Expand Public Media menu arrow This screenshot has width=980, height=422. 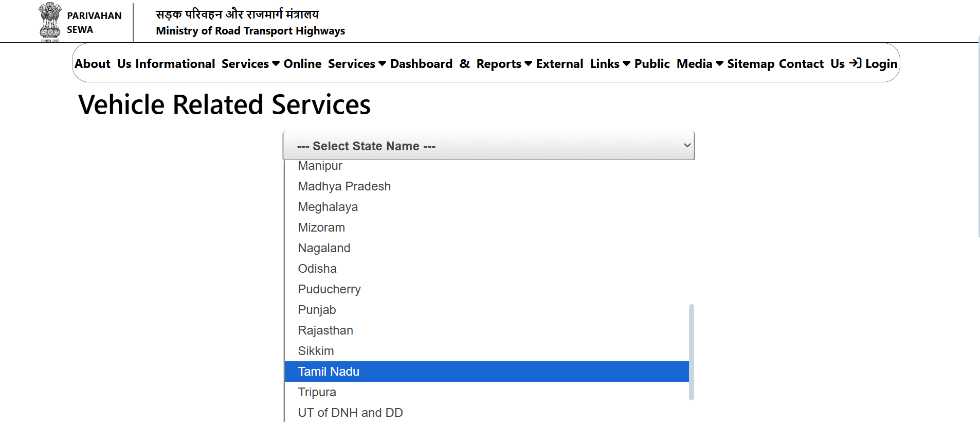720,64
